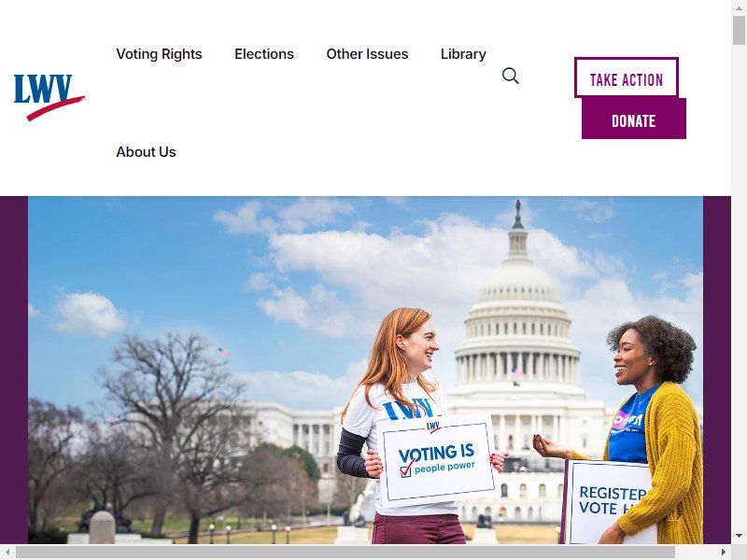Click the 'Voting Is People Power' sign
Screen dimensions: 747x560
click(437, 460)
